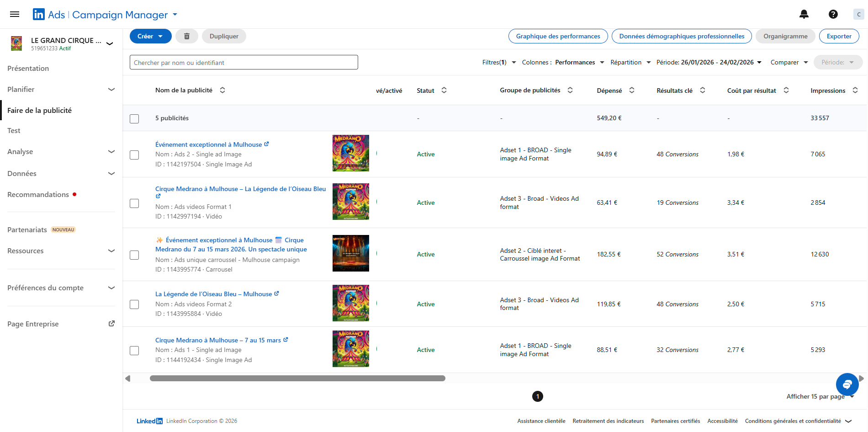
Task: Open the help question mark icon
Action: click(833, 14)
